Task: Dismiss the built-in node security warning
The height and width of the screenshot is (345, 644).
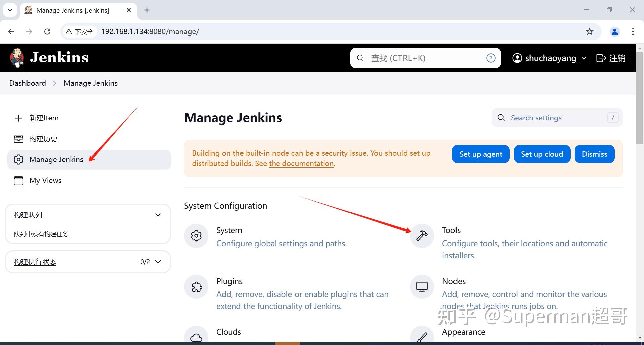Action: click(594, 154)
